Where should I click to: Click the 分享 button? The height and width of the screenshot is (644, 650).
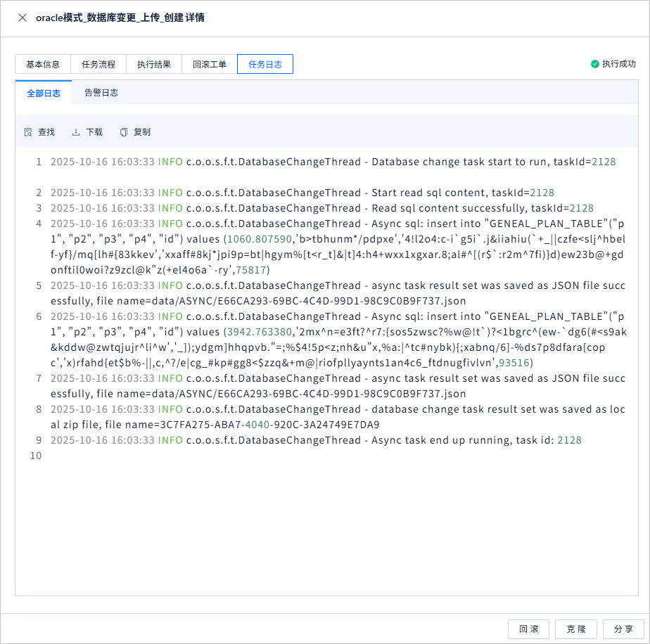[623, 629]
